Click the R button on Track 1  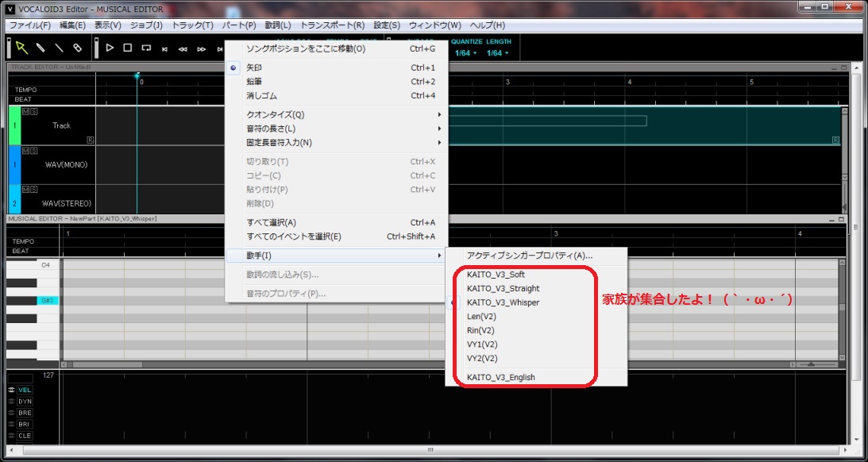click(x=91, y=140)
